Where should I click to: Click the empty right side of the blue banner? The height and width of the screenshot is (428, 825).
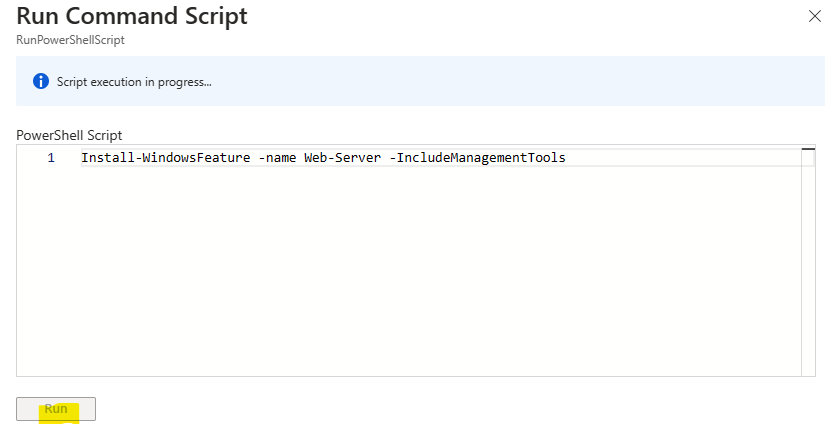[526, 82]
